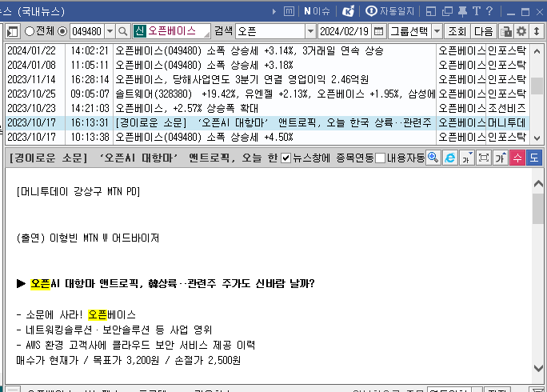
Task: Click the lock screen icon beside 다음
Action: pos(506,31)
